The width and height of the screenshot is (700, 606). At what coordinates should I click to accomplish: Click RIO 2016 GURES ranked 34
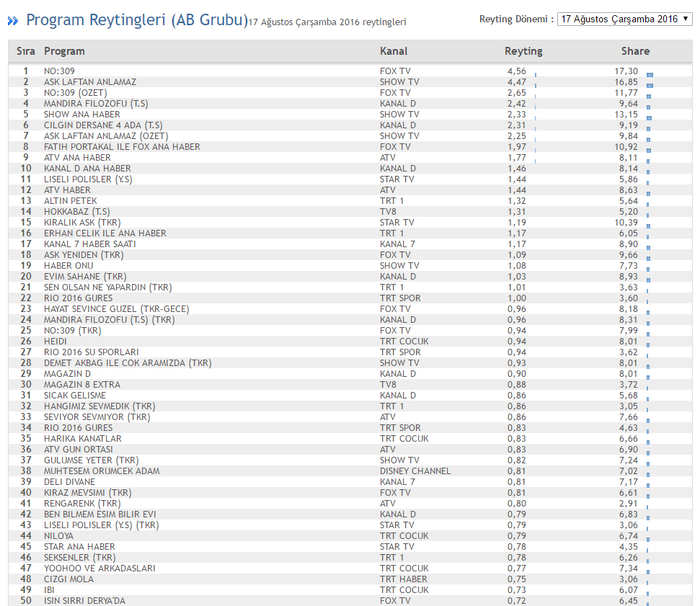click(x=78, y=428)
